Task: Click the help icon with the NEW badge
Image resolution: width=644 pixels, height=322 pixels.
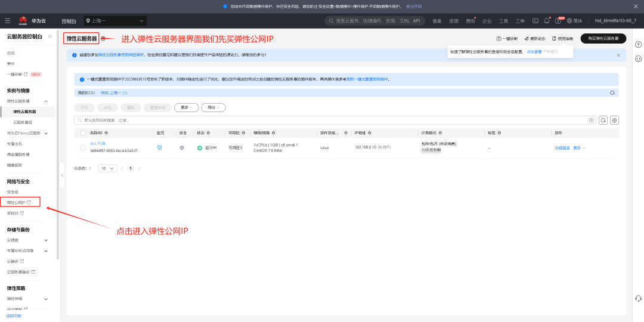Action: click(558, 20)
